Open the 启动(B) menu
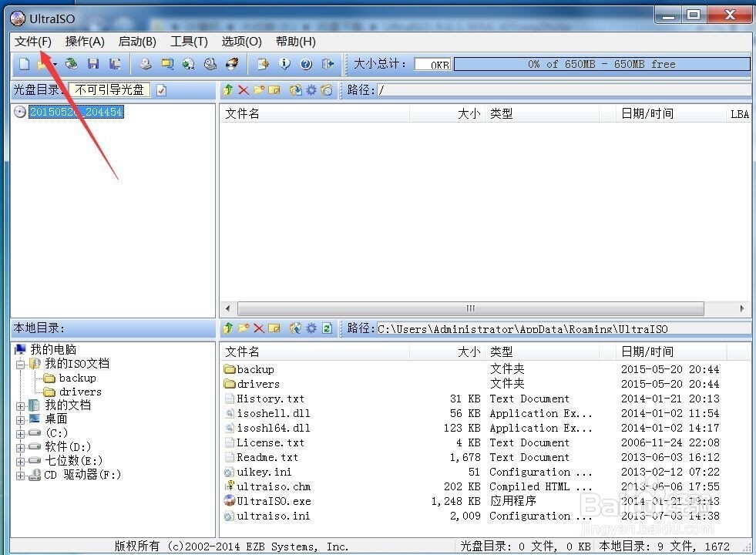This screenshot has width=756, height=555. [137, 42]
